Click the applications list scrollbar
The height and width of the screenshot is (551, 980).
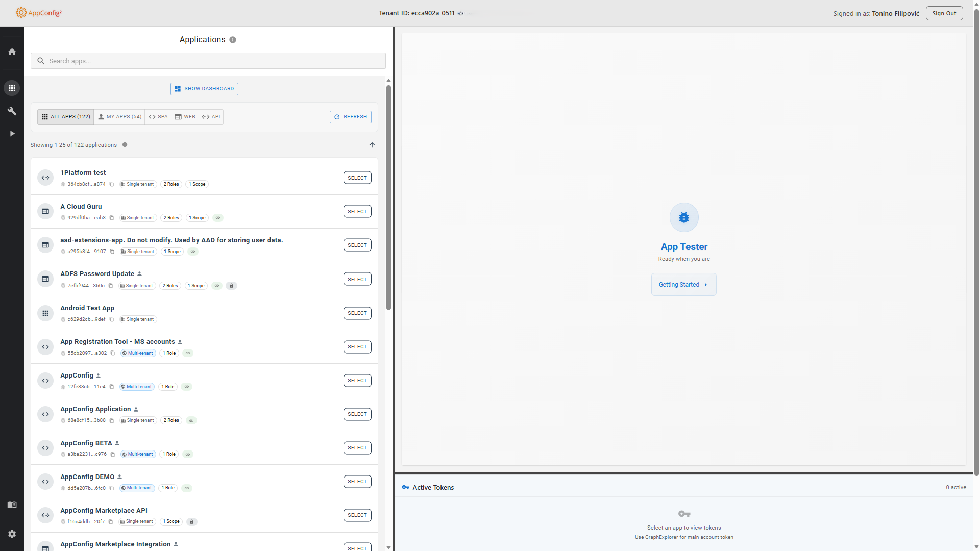[388, 197]
